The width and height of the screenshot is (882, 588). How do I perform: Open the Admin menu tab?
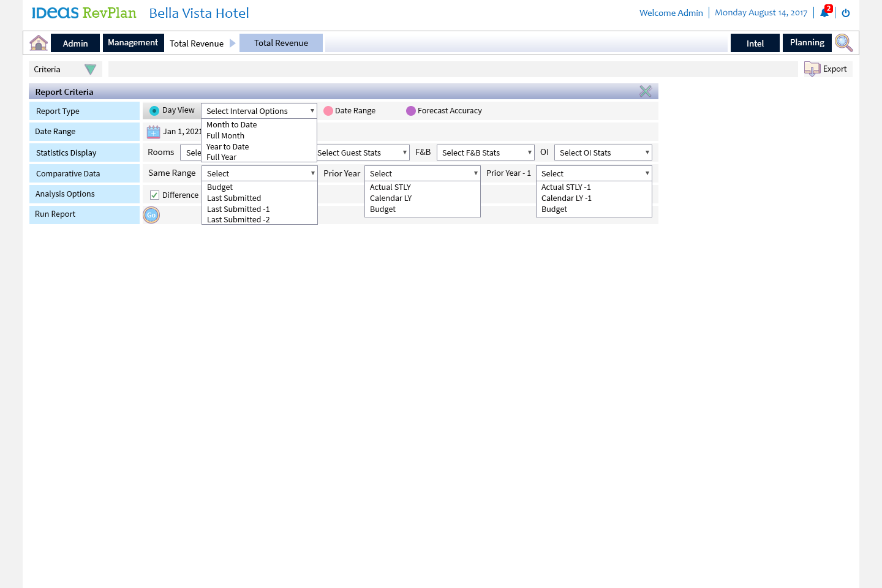pyautogui.click(x=75, y=43)
